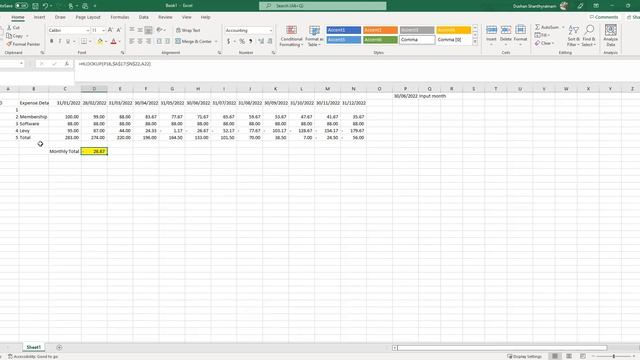Open the Review tab

[x=165, y=17]
